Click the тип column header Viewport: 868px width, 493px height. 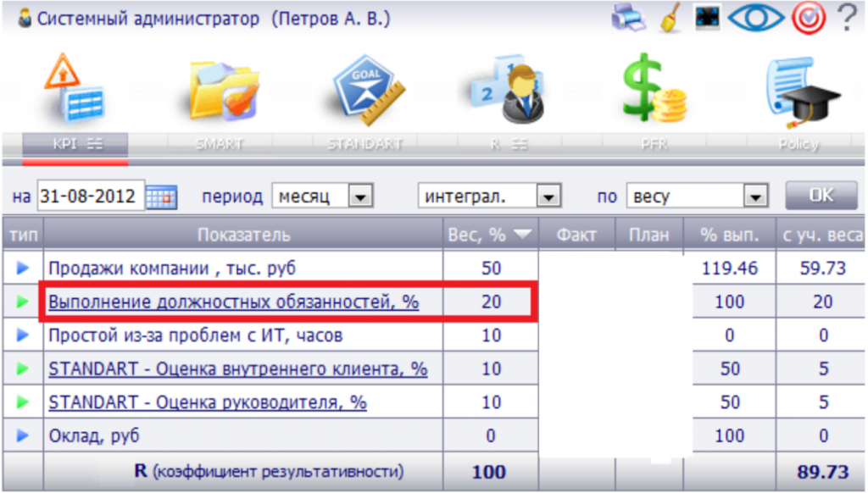click(23, 235)
